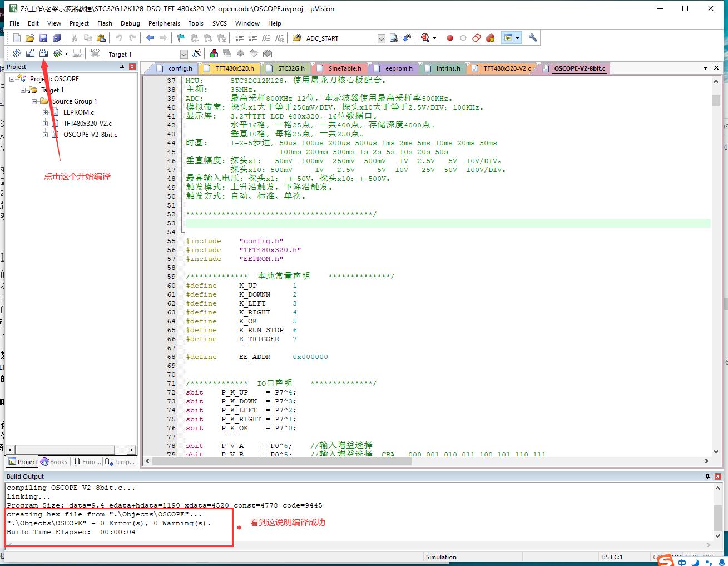Switch to the eeprom.h editor tab
The image size is (728, 566).
pyautogui.click(x=393, y=68)
